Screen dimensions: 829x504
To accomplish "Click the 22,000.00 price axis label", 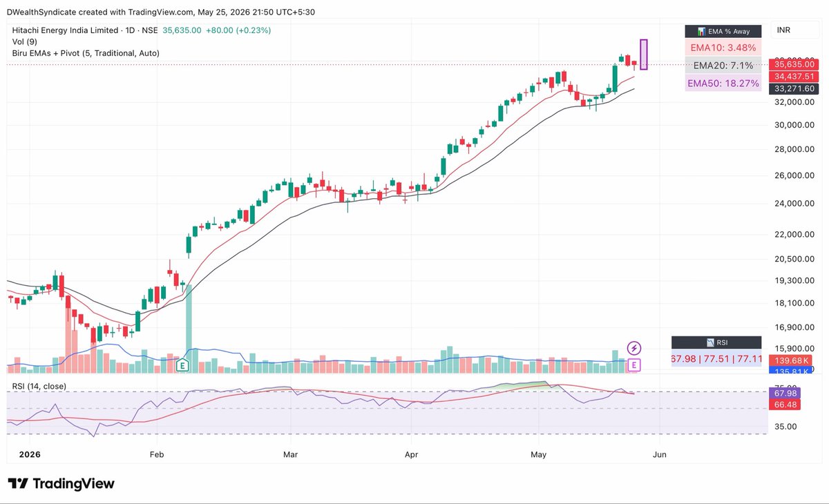I will (x=794, y=235).
